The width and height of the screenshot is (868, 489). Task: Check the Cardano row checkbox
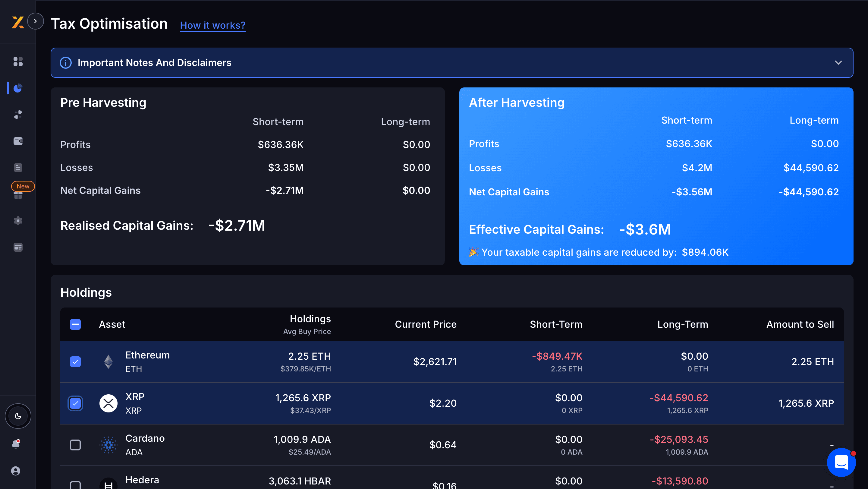pos(75,445)
